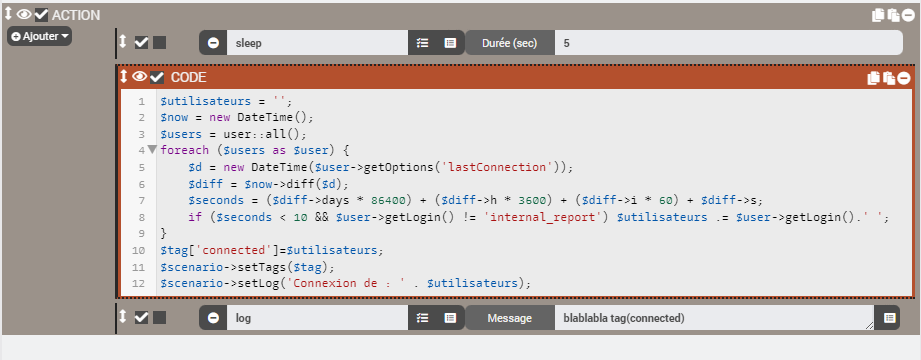Grab the sleep row move handle
This screenshot has height=360, width=921.
pyautogui.click(x=123, y=42)
